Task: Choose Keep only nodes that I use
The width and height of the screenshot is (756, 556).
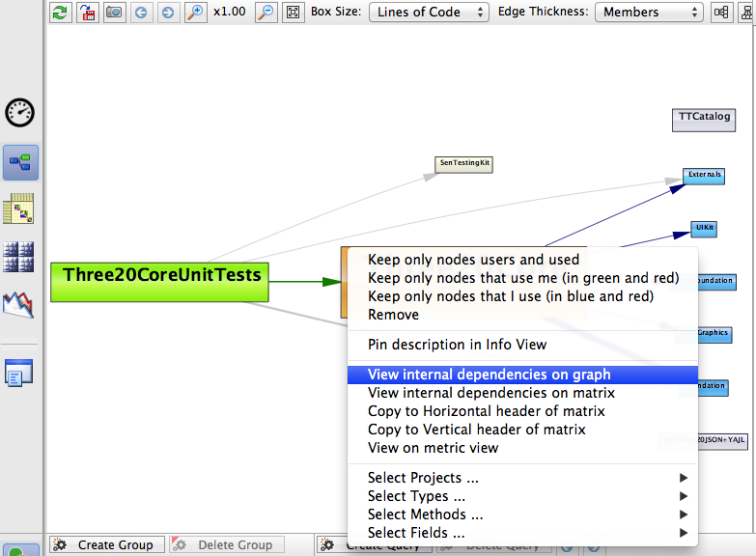Action: click(522, 296)
